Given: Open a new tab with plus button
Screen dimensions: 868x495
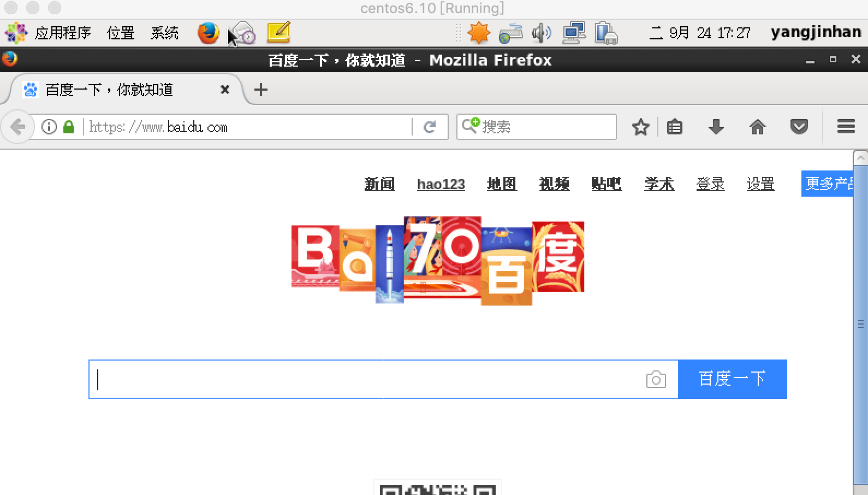Looking at the screenshot, I should coord(261,90).
